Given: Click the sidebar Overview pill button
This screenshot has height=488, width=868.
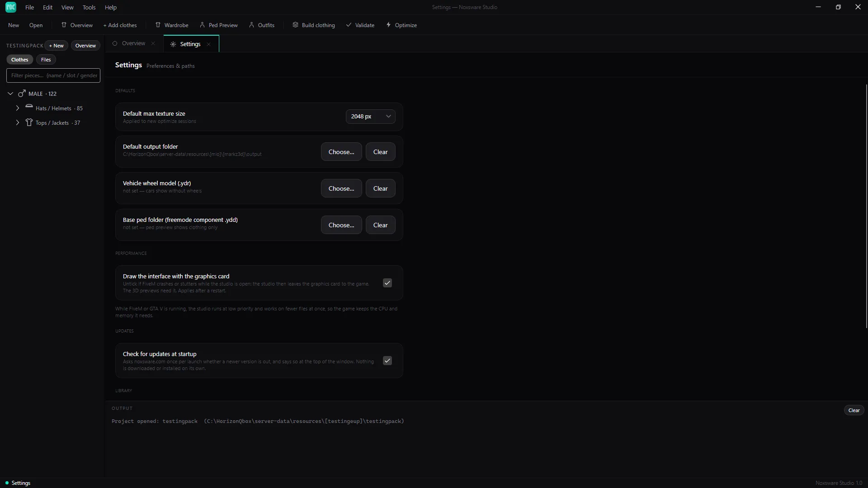Looking at the screenshot, I should 85,46.
